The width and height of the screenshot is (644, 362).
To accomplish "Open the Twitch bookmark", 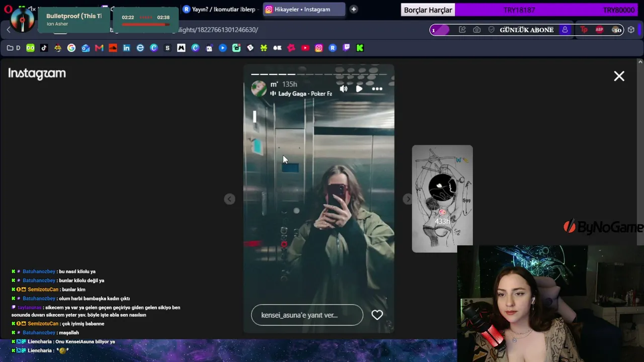I will [x=346, y=48].
